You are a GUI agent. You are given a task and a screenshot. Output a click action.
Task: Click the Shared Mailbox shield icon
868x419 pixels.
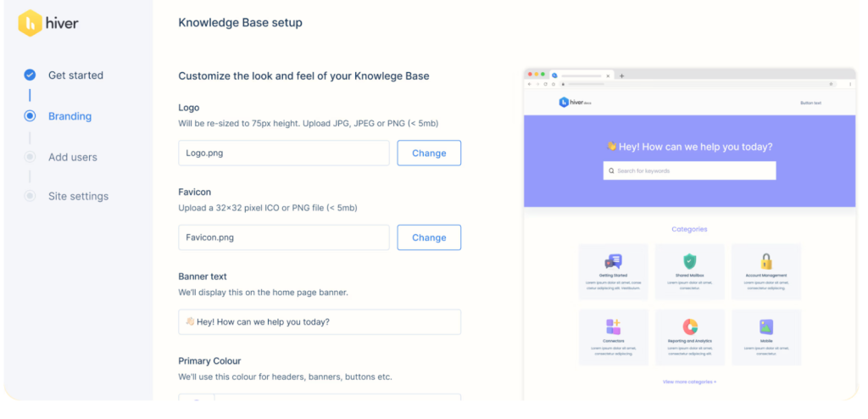tap(690, 261)
